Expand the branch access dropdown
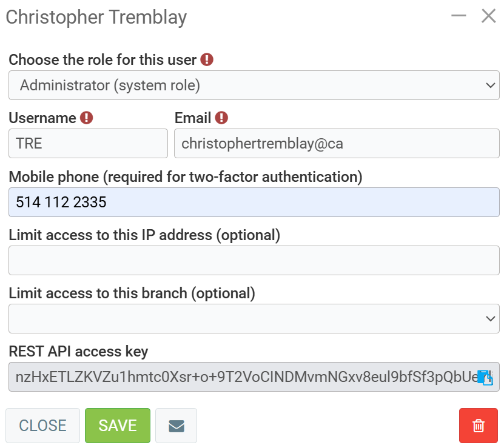The width and height of the screenshot is (504, 445). [254, 318]
